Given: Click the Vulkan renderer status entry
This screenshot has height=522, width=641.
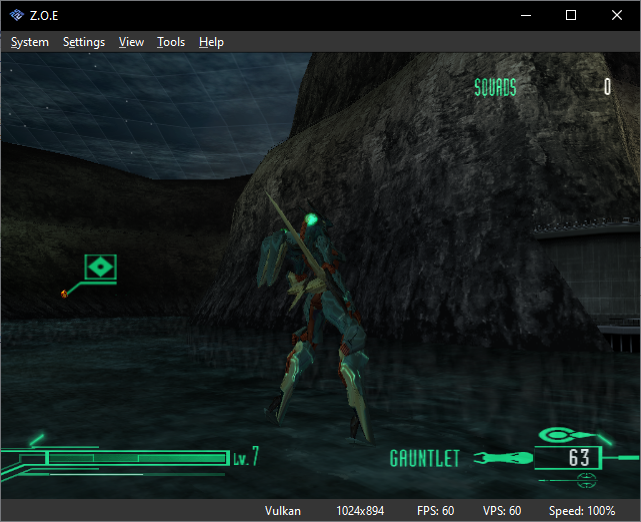Looking at the screenshot, I should pyautogui.click(x=282, y=511).
